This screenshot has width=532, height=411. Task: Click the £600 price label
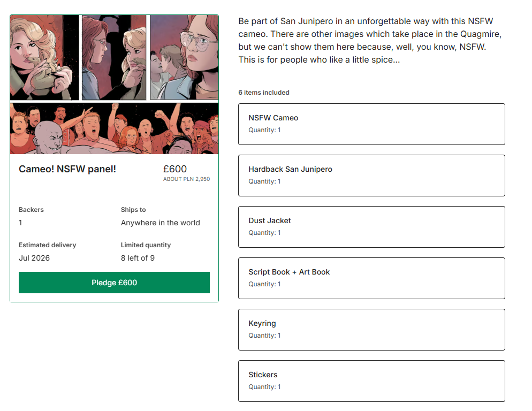click(174, 169)
